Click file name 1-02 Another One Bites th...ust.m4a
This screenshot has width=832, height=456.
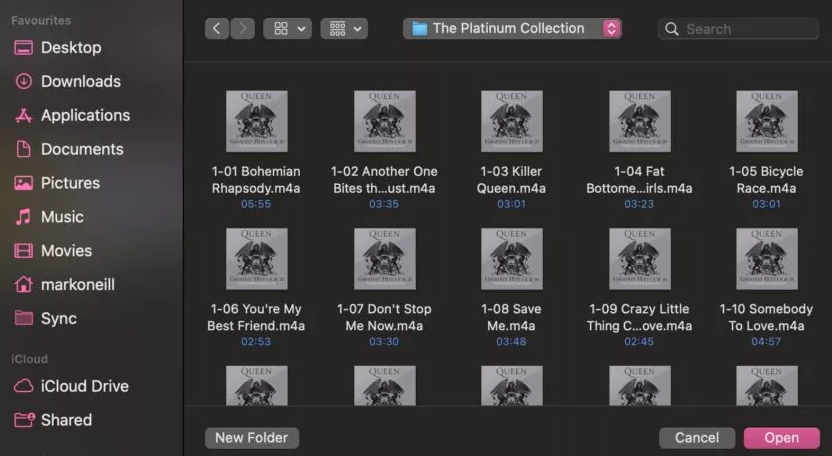(x=384, y=180)
